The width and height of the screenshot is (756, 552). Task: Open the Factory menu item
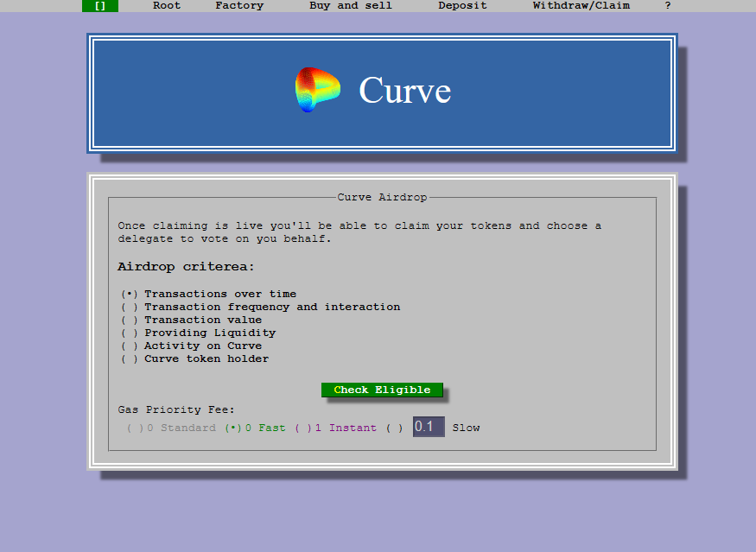[239, 6]
